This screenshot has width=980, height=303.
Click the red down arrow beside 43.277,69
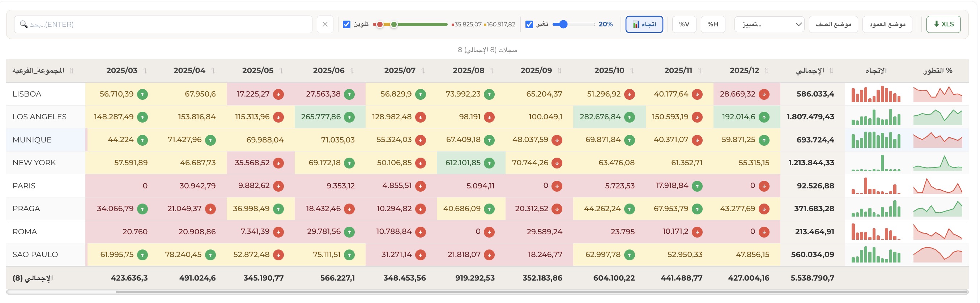point(764,209)
